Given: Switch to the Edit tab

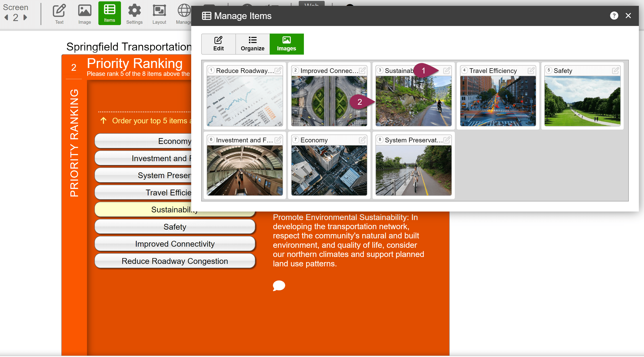Looking at the screenshot, I should 218,44.
